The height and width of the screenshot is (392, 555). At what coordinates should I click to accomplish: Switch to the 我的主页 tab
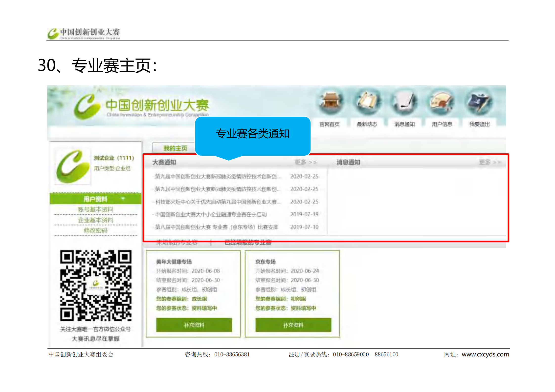[175, 148]
